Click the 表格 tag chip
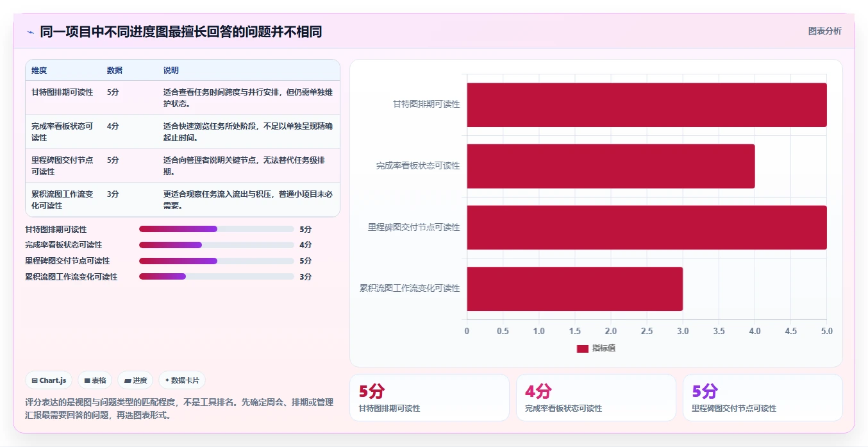This screenshot has width=868, height=447. [95, 380]
